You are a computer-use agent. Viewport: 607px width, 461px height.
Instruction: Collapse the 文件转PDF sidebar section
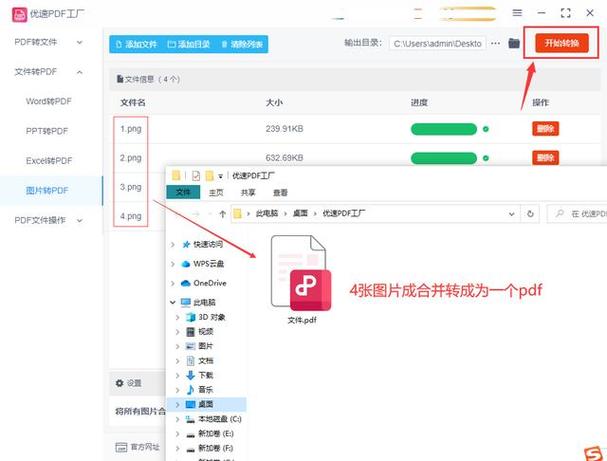79,72
